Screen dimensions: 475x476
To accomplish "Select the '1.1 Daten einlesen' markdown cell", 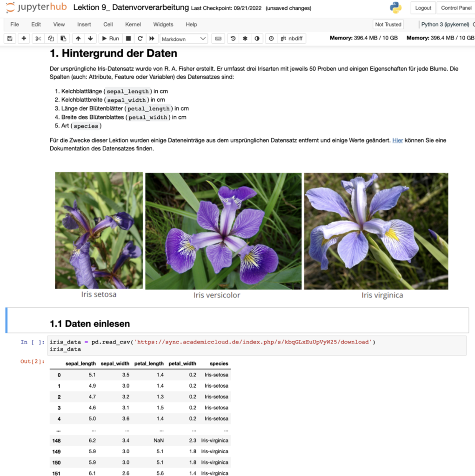I will [238, 320].
